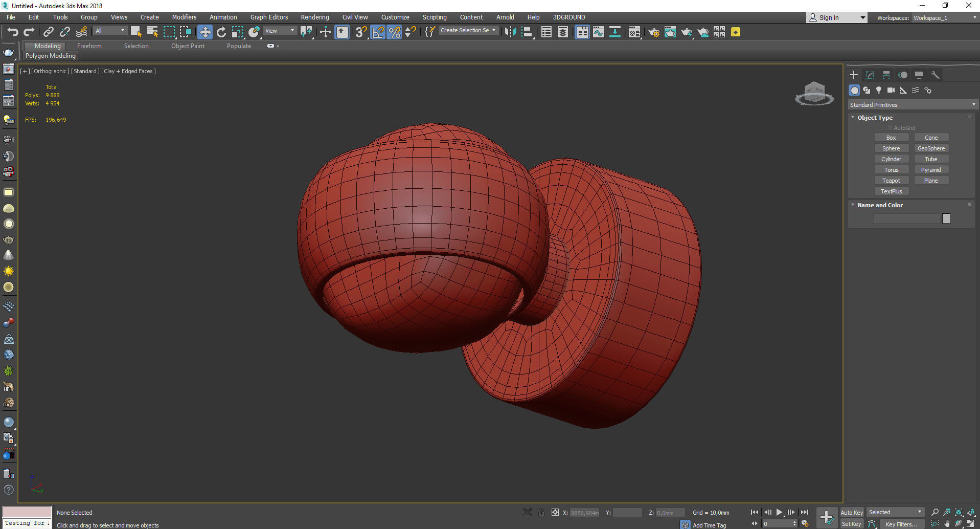Open the Hierarchy command panel tab
This screenshot has width=980, height=529.
click(x=886, y=75)
